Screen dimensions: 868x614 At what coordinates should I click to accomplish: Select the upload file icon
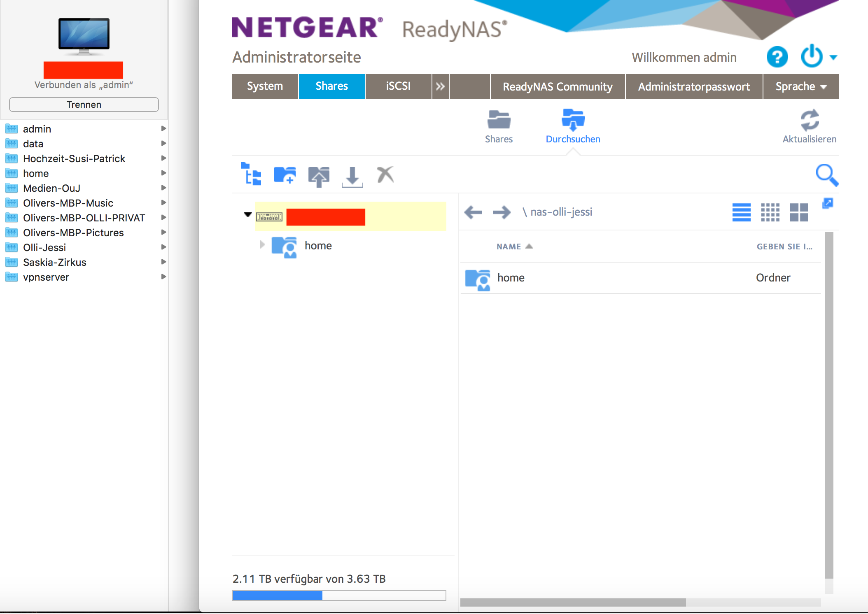tap(319, 176)
